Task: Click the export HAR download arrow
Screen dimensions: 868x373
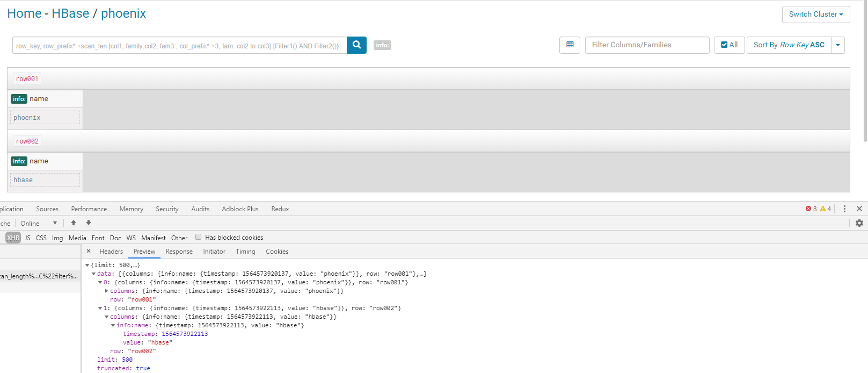Action: click(89, 223)
